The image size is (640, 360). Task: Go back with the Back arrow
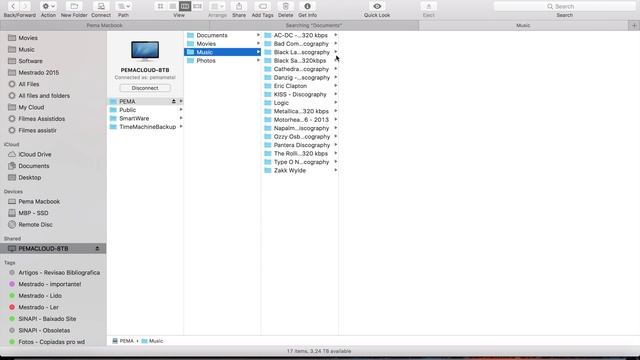[x=13, y=6]
